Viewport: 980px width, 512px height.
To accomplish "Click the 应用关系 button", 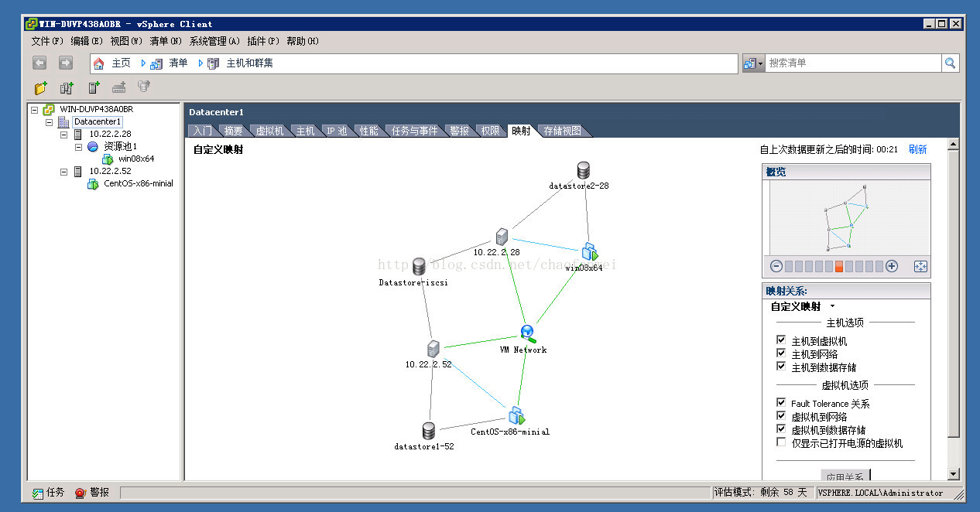I will 845,475.
